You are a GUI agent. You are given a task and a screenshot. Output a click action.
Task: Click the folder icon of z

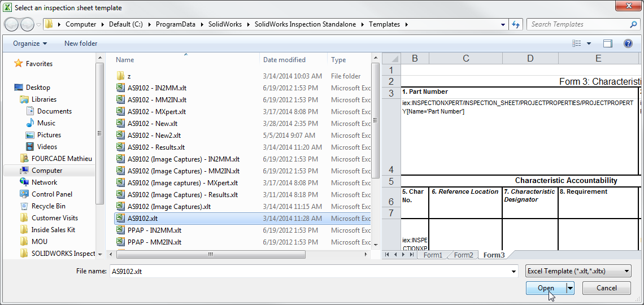[120, 76]
